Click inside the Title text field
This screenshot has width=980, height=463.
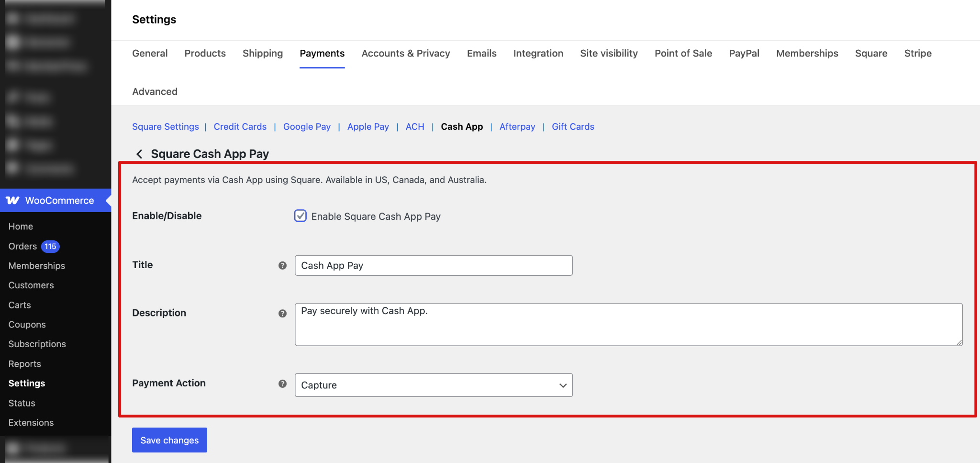[x=433, y=265]
